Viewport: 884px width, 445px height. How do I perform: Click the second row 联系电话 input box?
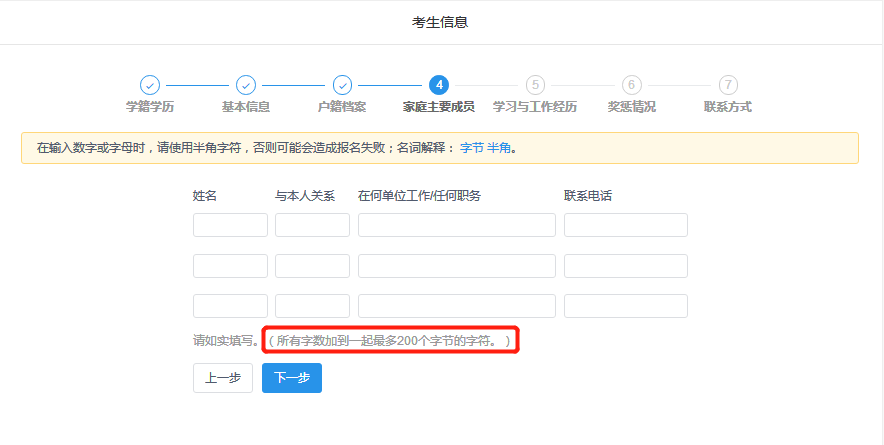coord(625,266)
